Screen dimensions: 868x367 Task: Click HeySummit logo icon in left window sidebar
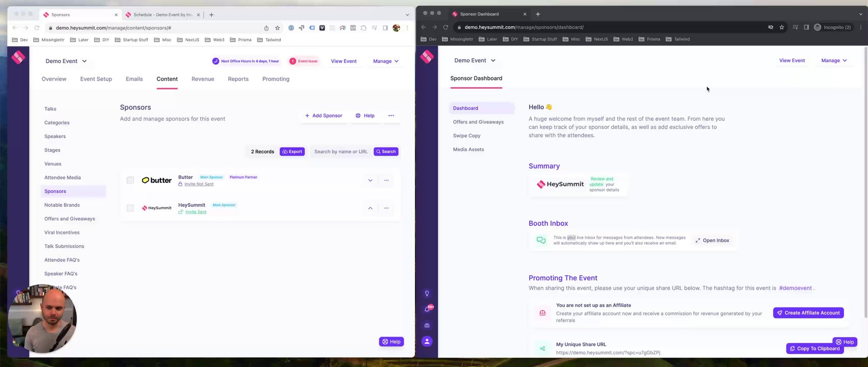point(18,58)
